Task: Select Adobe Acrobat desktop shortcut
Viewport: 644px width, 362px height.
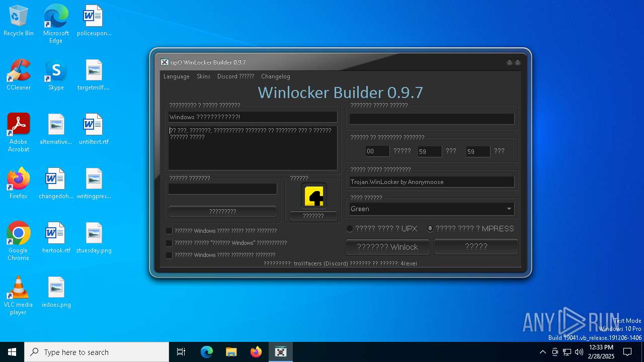Action: (x=18, y=133)
